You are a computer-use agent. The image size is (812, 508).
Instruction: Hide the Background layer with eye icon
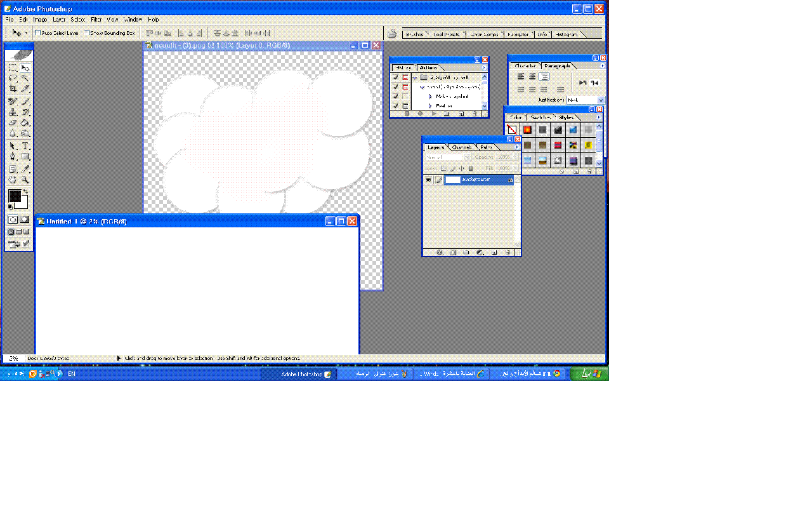[428, 180]
